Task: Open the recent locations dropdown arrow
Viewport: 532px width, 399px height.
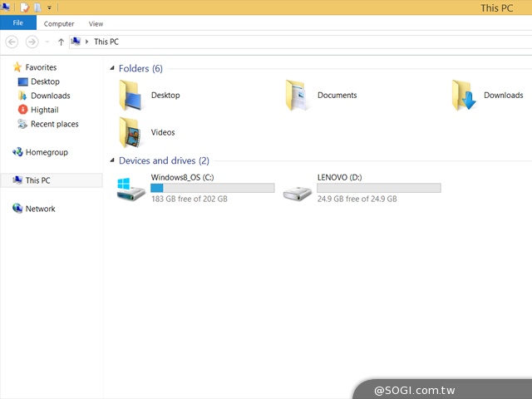Action: coord(47,42)
